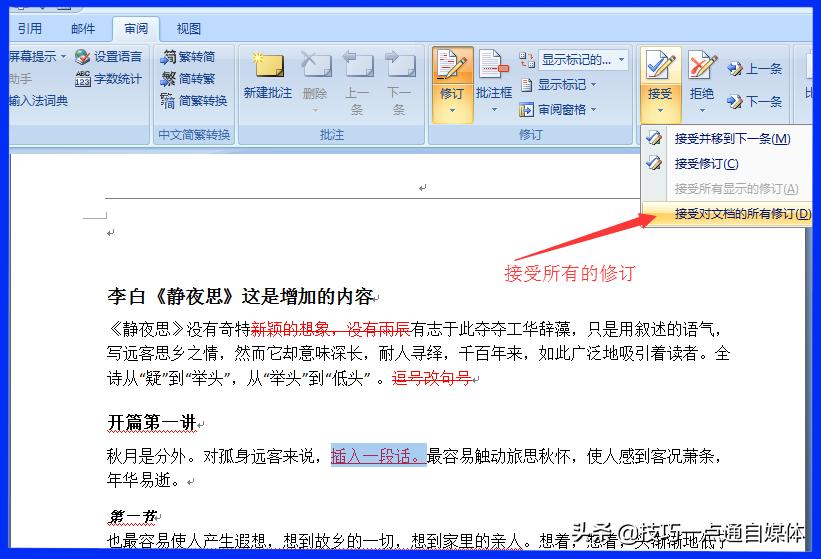
Task: Click the 删除 comment icon
Action: [315, 65]
